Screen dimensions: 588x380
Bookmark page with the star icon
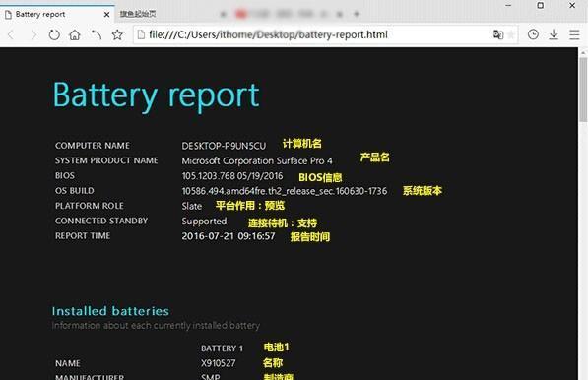[x=117, y=34]
